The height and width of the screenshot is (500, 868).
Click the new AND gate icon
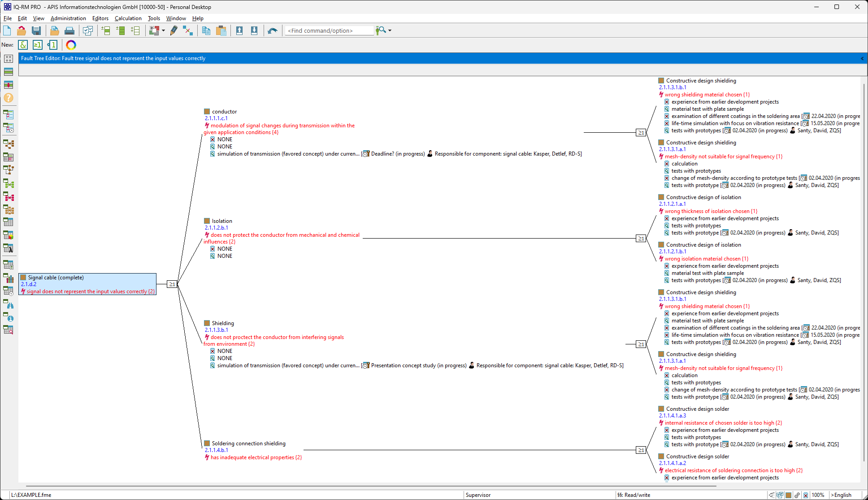[23, 45]
